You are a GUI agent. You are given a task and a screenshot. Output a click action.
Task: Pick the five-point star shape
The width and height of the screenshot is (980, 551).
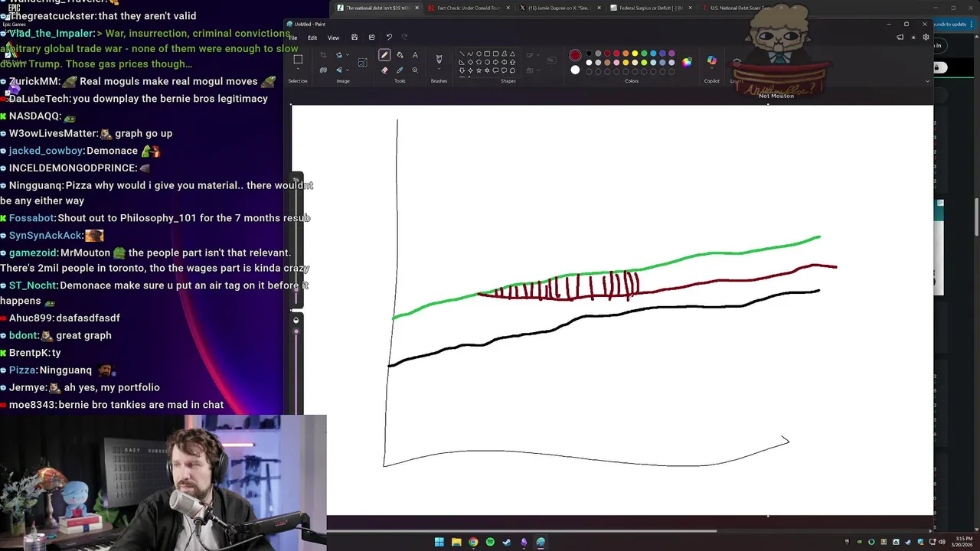(479, 70)
